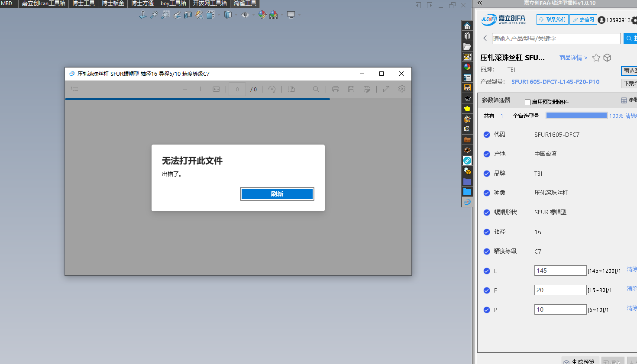
Task: Click the 刷新 button in error dialog
Action: [x=277, y=194]
